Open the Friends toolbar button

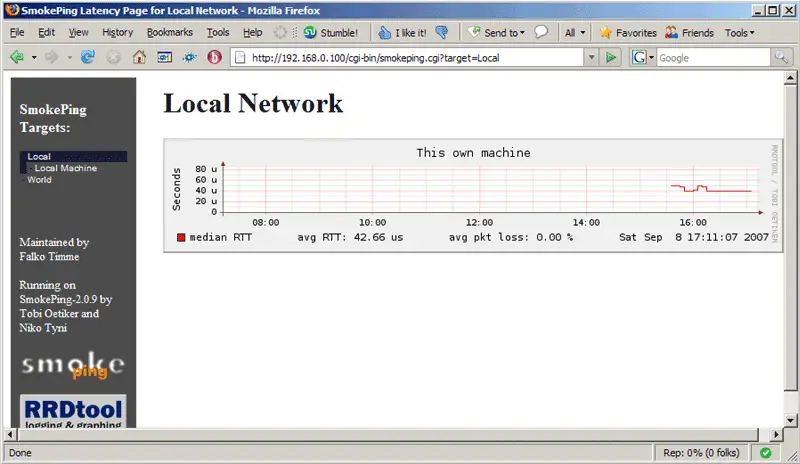coord(689,33)
